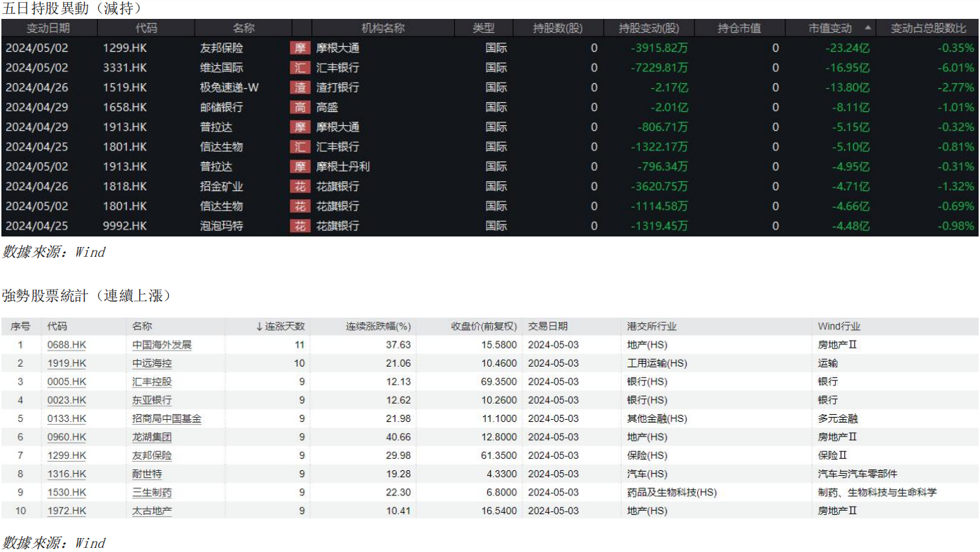Click the down arrow beside 连涨天数
This screenshot has height=552, width=980.
tap(259, 327)
